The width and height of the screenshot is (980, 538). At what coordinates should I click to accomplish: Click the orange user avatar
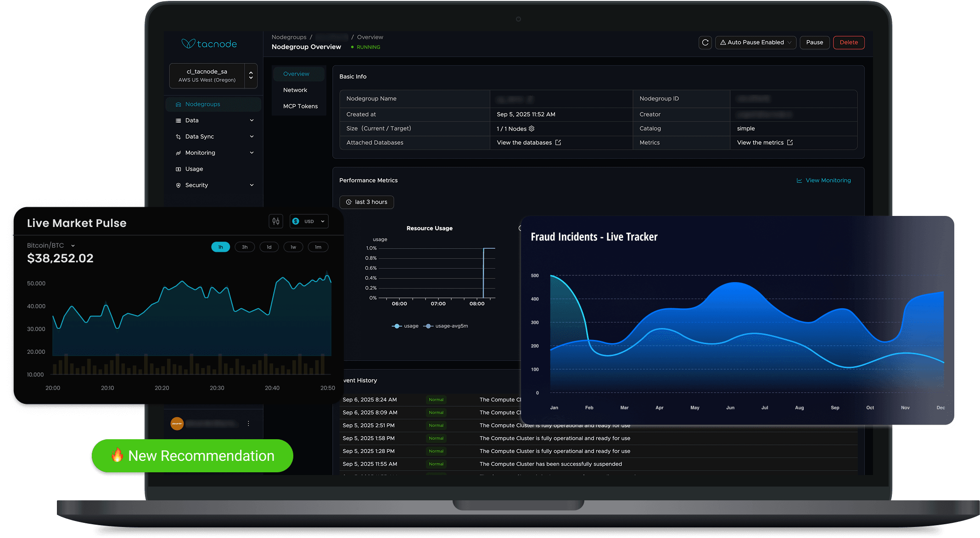tap(177, 424)
